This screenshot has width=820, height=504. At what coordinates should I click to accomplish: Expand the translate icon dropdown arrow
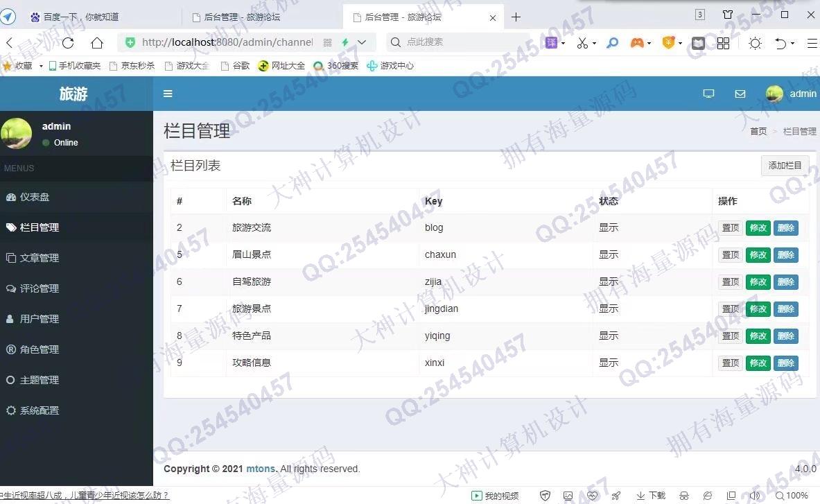(x=563, y=44)
